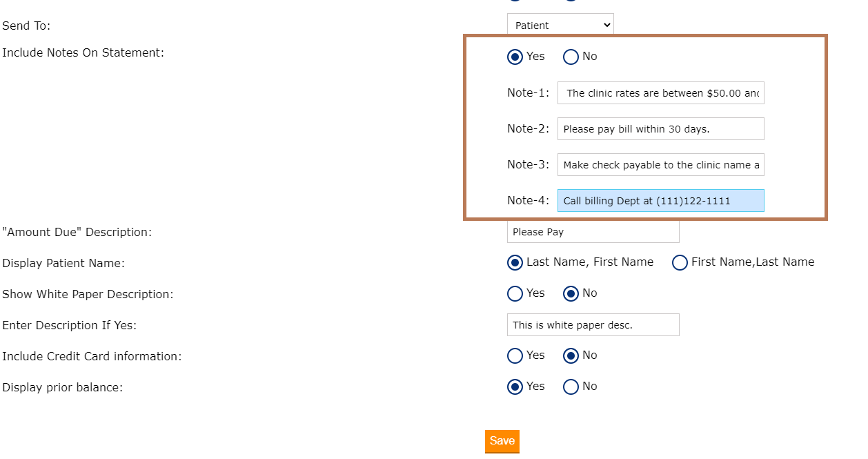Screen dimensions: 868x459
Task: Select Yes for Include Notes On Statement
Action: tap(515, 57)
